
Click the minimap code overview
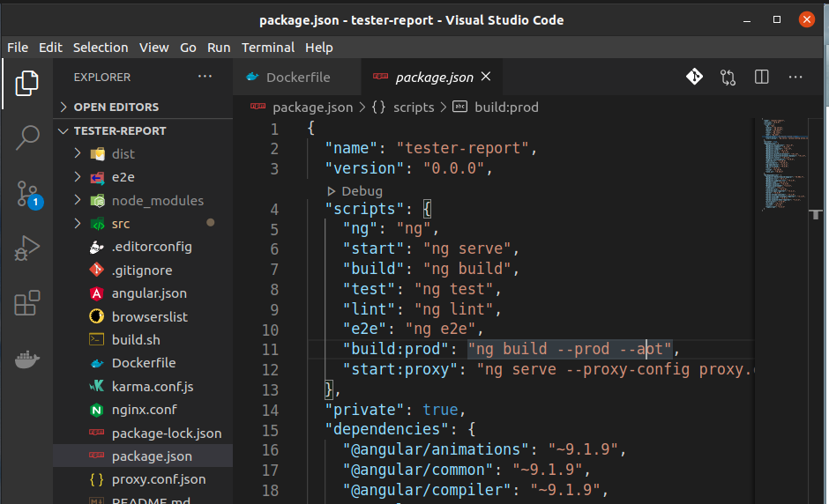[x=784, y=165]
